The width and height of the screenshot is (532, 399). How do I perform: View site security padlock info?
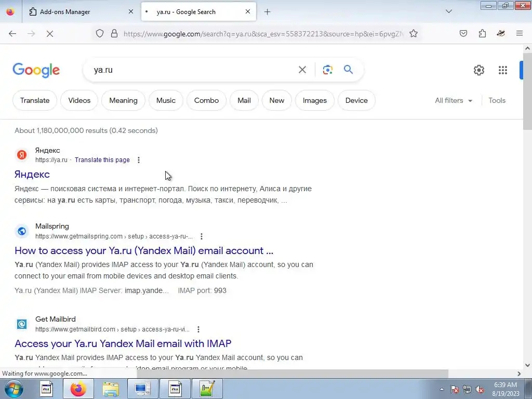pyautogui.click(x=114, y=33)
